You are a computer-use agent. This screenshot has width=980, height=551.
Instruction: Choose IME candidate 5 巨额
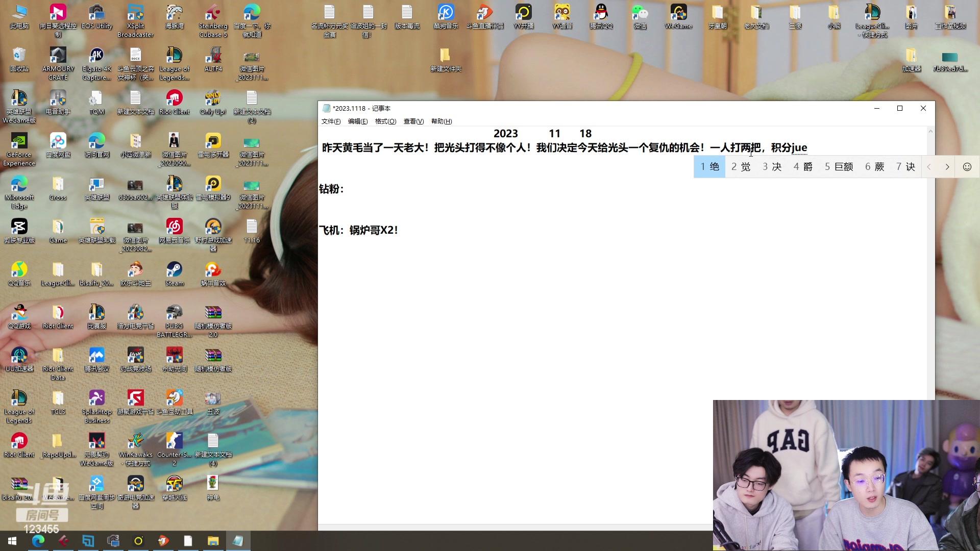point(839,167)
